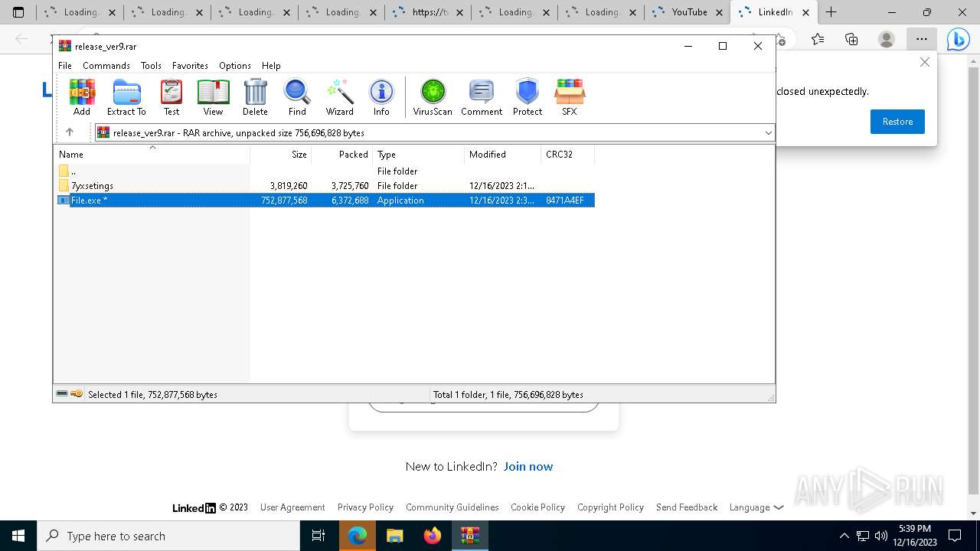980x551 pixels.
Task: Open the User Agreement link
Action: 292,507
